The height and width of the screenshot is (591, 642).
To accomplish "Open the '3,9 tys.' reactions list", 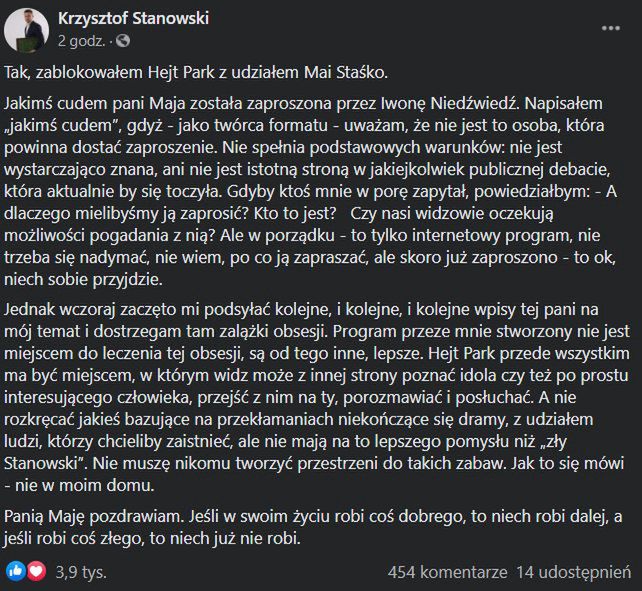I will click(x=78, y=572).
